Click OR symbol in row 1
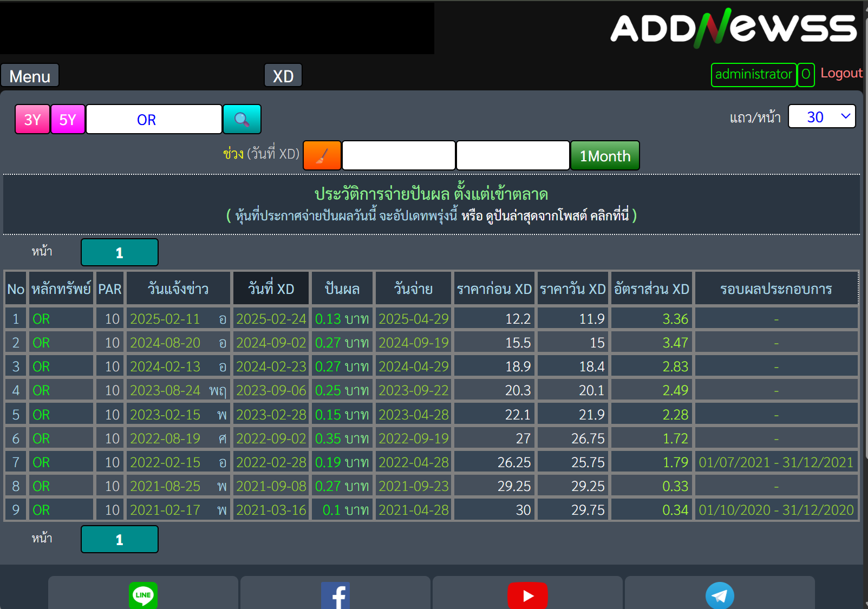Viewport: 868px width, 609px height. 41,319
